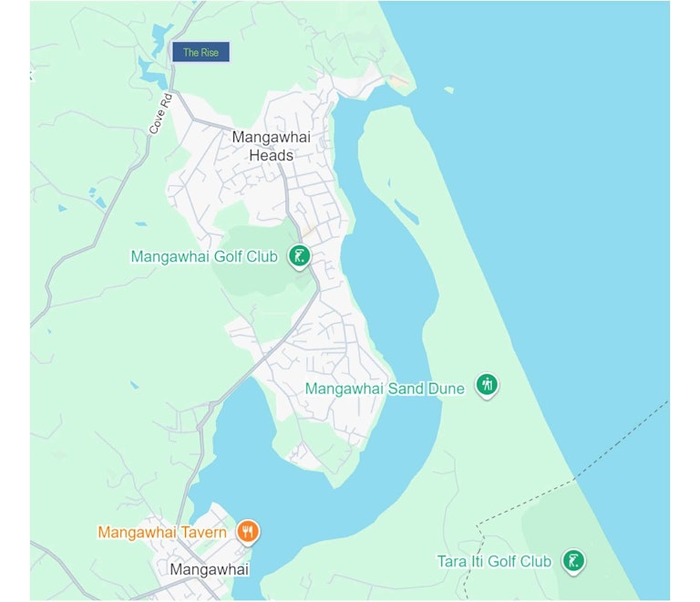The image size is (700, 602).
Task: Click the open ocean east of the sandspit
Action: pyautogui.click(x=581, y=179)
